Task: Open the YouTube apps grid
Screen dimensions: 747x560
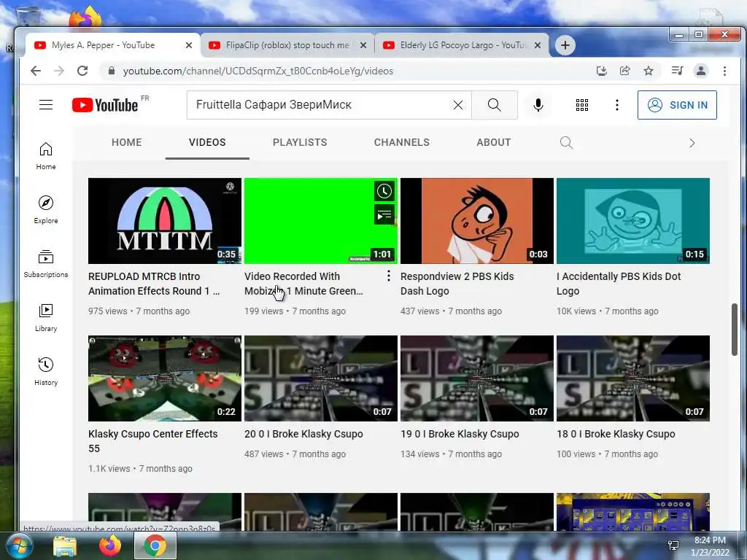Action: pos(581,105)
